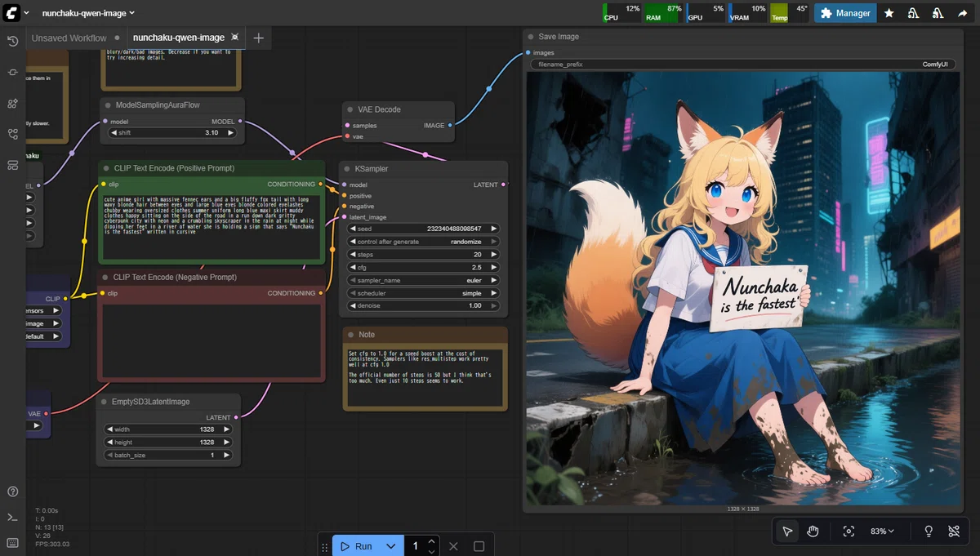Open the Run button options chevron
This screenshot has width=980, height=556.
(x=391, y=546)
